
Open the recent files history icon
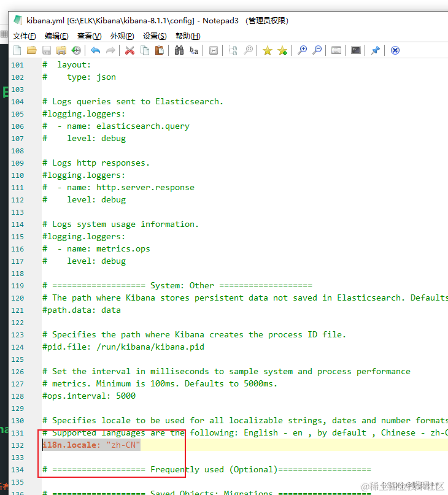tap(76, 50)
